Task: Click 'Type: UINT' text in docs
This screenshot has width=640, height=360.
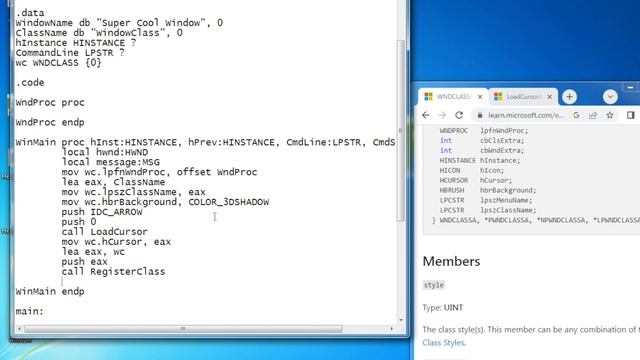Action: pos(443,307)
